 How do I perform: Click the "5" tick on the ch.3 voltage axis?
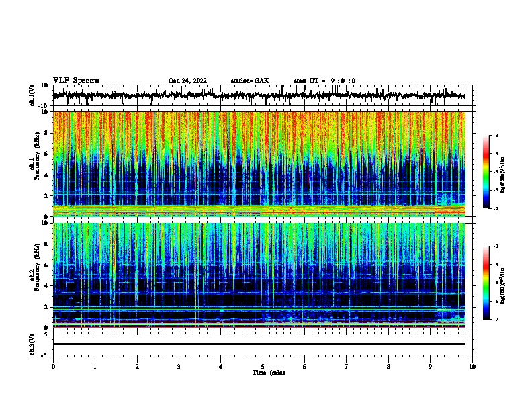point(46,334)
